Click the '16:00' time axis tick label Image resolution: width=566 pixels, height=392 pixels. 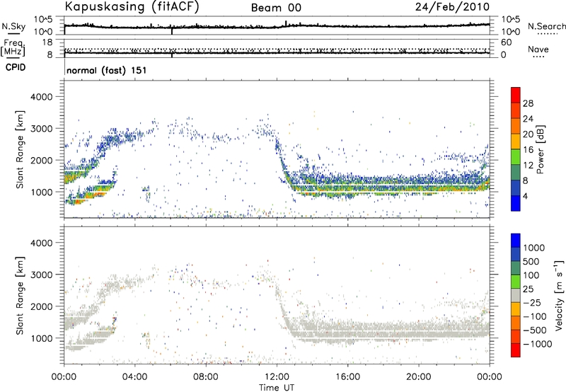[347, 377]
